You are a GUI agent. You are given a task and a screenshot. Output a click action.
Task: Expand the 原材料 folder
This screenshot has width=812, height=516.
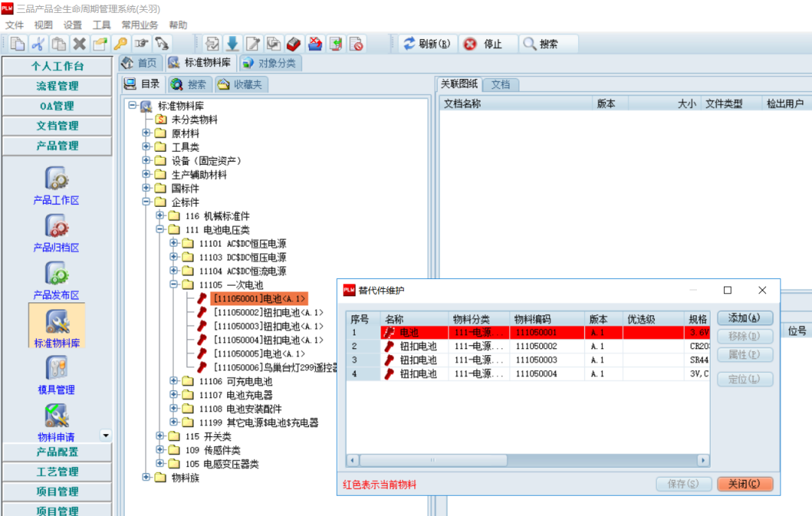tap(147, 133)
